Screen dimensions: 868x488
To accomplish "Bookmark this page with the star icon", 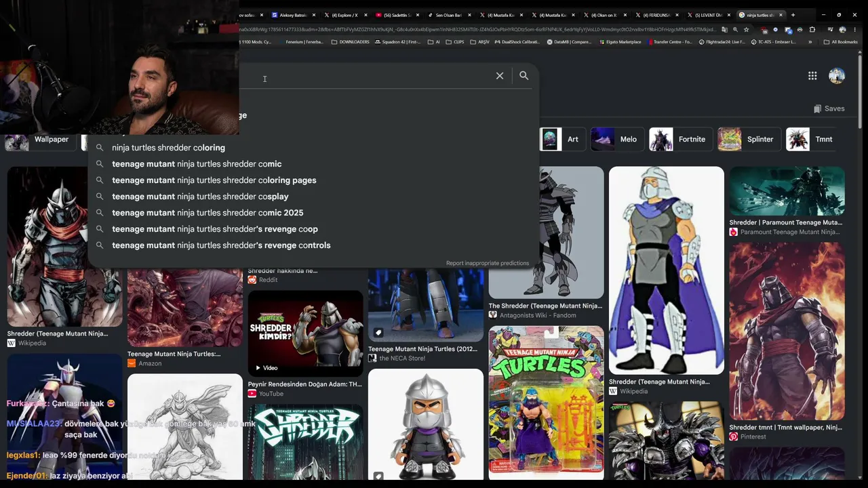I will 747,30.
